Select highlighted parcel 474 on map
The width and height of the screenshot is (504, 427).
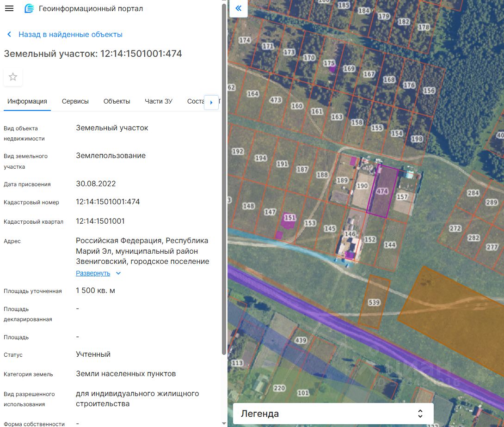click(x=382, y=191)
